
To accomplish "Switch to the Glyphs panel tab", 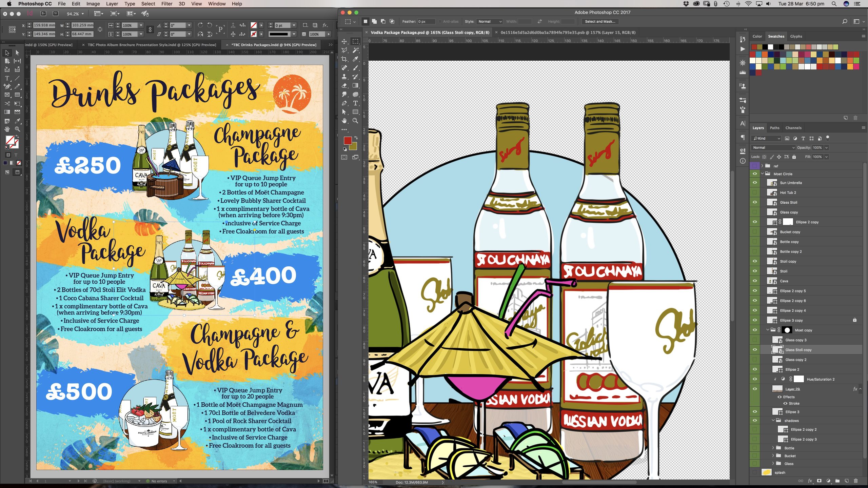I will pos(796,36).
